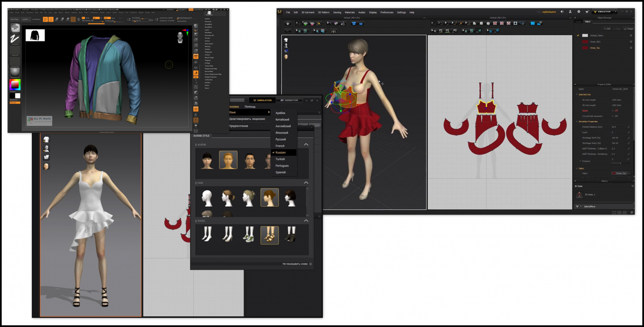The width and height of the screenshot is (644, 327).
Task: Open the File menu in Marvelous Designer
Action: tap(288, 13)
